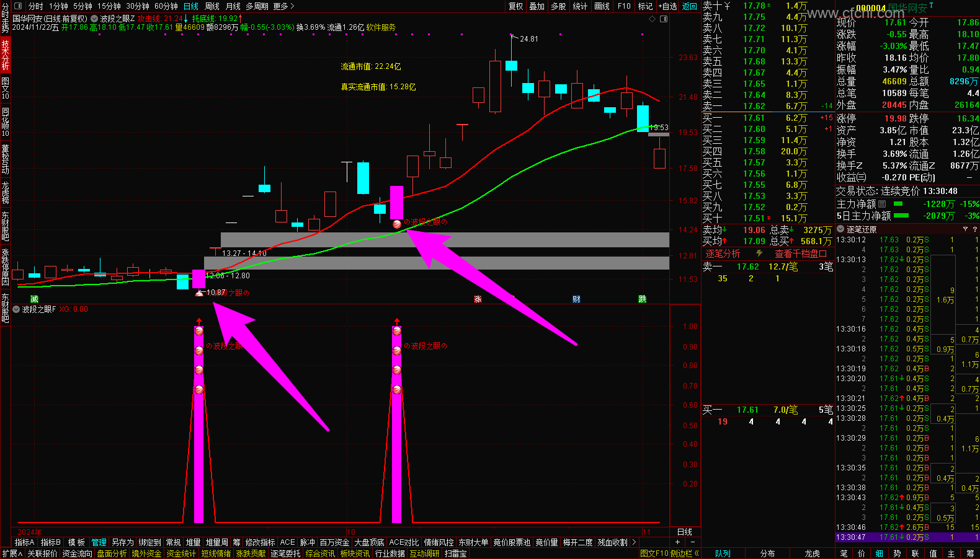Select the 百万资金 indicator
The width and height of the screenshot is (980, 559).
pos(334,542)
